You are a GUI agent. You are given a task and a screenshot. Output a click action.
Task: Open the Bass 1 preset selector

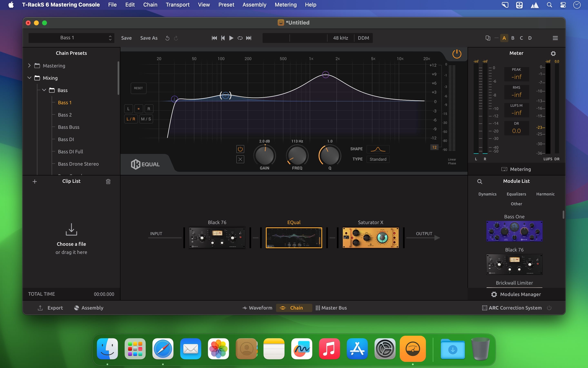click(x=71, y=38)
